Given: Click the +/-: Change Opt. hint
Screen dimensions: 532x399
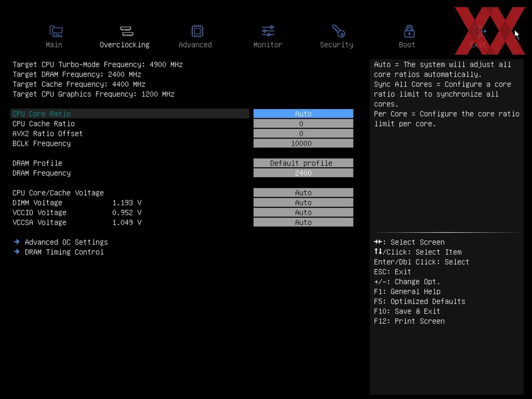Looking at the screenshot, I should point(407,282).
